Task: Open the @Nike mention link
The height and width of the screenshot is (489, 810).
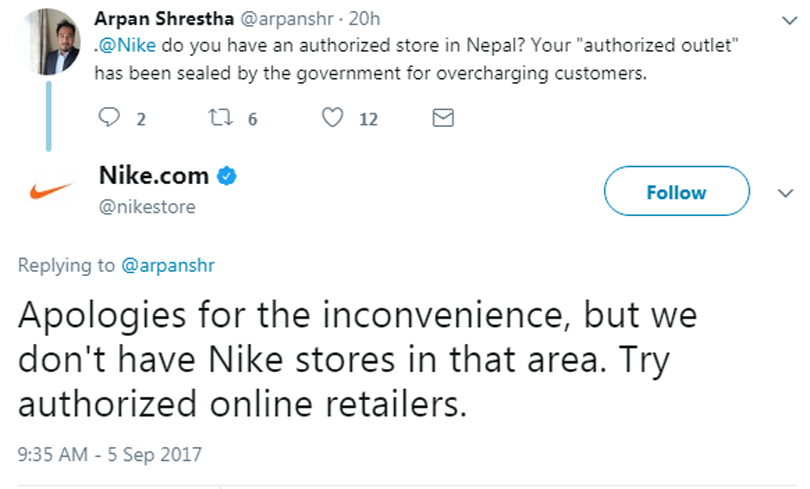Action: [124, 46]
